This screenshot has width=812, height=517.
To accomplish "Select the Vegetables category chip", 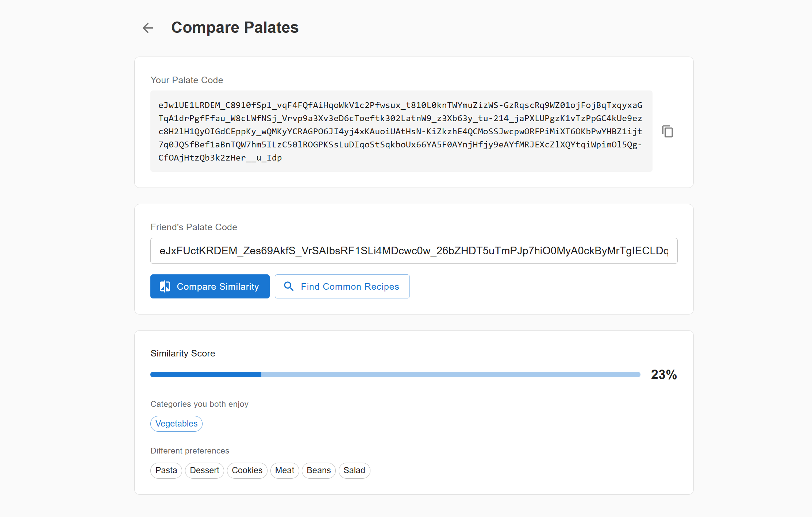I will [176, 424].
